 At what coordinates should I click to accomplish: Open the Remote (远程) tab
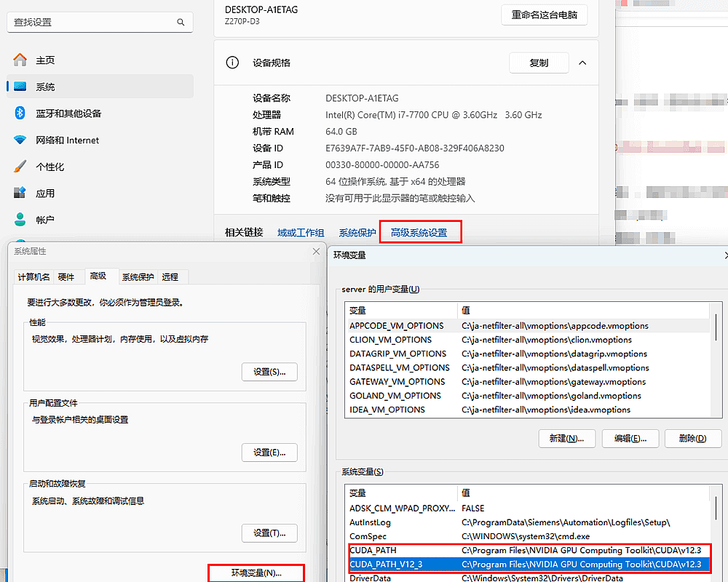pyautogui.click(x=170, y=277)
